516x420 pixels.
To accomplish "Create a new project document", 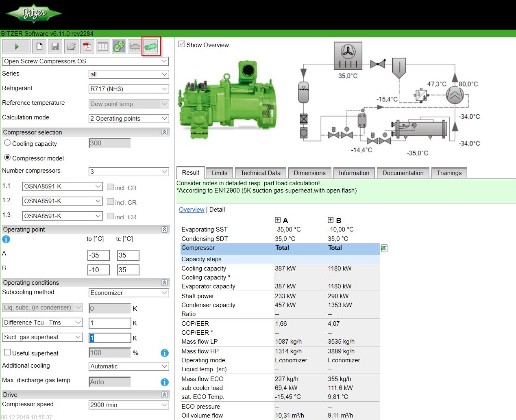I will tap(39, 46).
